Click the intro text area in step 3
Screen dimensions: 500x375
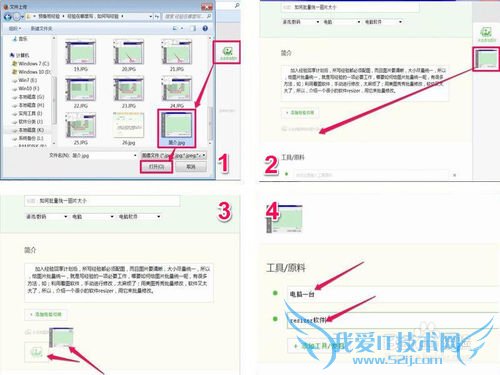[x=119, y=283]
